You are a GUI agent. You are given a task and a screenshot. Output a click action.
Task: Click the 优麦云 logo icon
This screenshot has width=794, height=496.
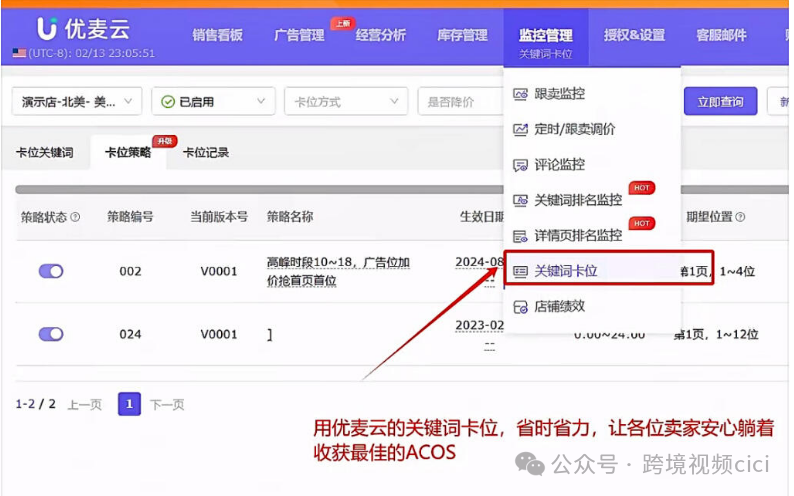47,29
